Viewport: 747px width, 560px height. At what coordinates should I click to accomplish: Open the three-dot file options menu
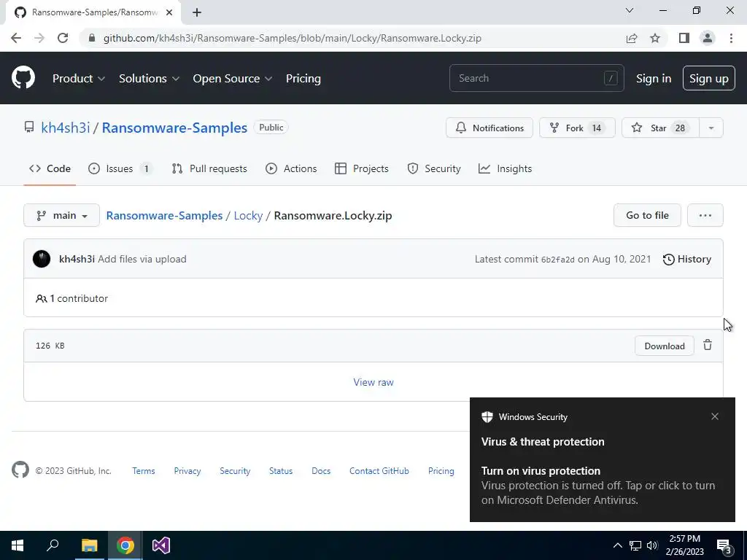705,215
